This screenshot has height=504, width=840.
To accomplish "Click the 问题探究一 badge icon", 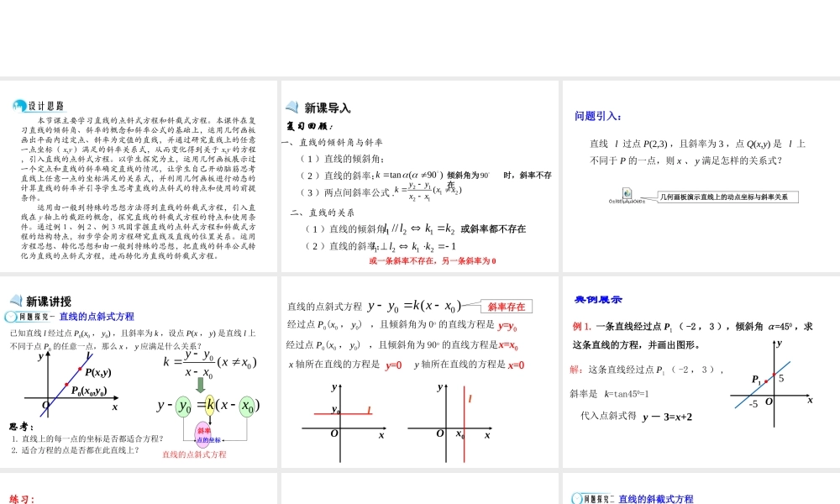I will coord(11,317).
